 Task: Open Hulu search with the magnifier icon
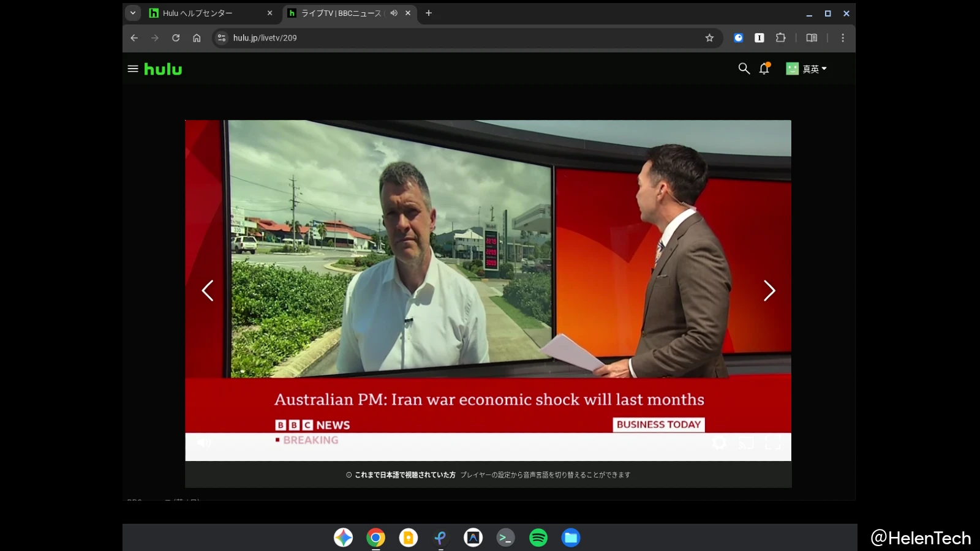(x=743, y=69)
